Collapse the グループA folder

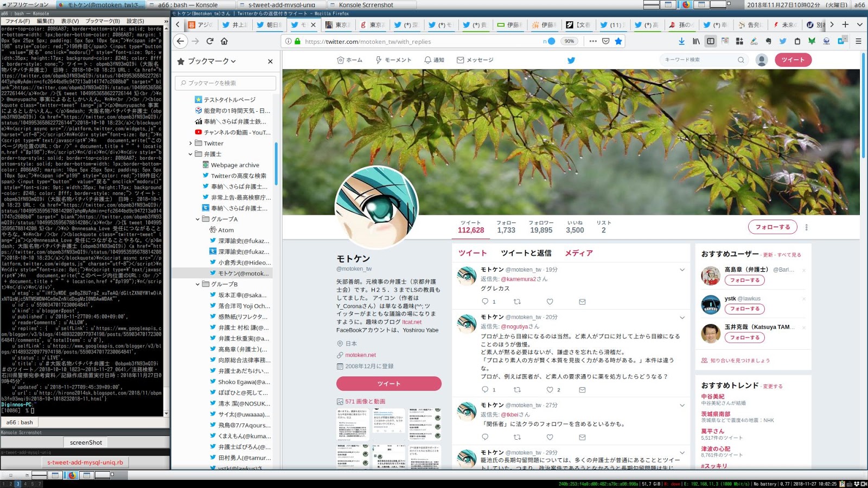(x=197, y=219)
